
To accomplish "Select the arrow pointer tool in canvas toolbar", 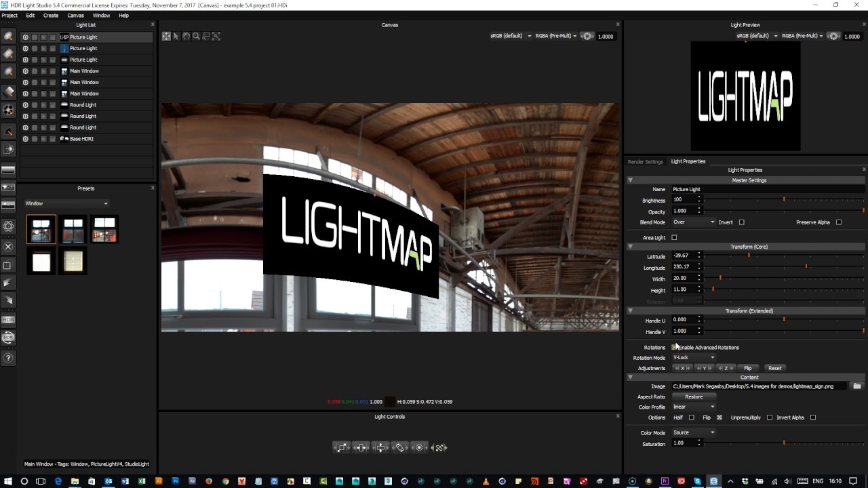I will [x=176, y=36].
